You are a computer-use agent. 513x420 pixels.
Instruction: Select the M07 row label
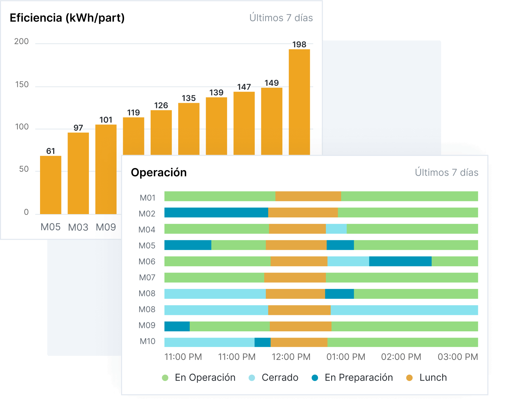(147, 277)
